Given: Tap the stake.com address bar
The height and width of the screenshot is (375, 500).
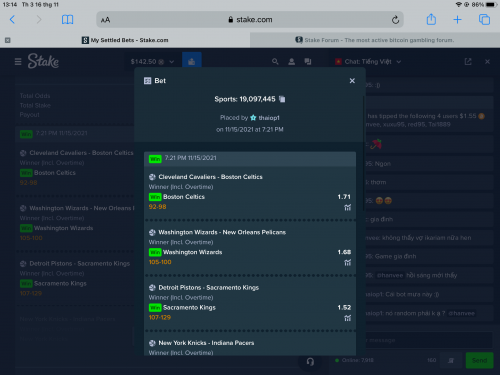Looking at the screenshot, I should (250, 20).
